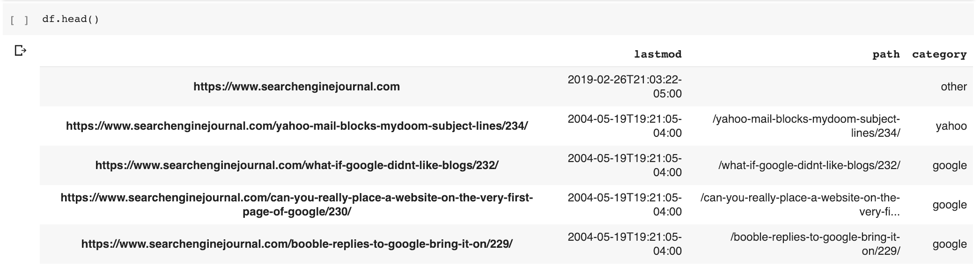Image resolution: width=980 pixels, height=274 pixels.
Task: Select the /booble-replies-to-google-bring-it-on/229/ path cell
Action: [815, 244]
